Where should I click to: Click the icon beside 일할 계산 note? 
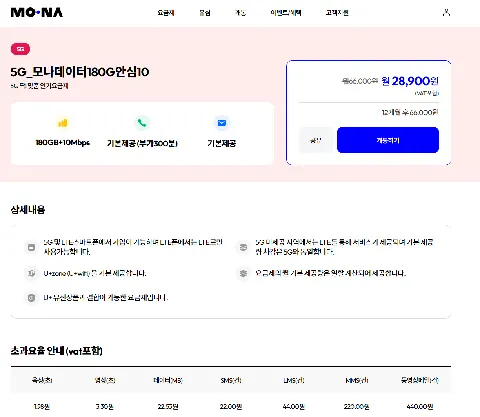pyautogui.click(x=243, y=273)
